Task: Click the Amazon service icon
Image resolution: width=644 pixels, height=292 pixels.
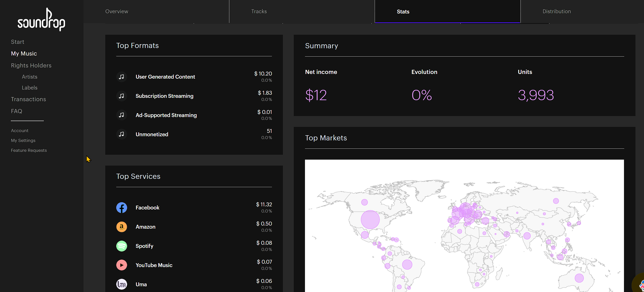Action: (x=121, y=227)
